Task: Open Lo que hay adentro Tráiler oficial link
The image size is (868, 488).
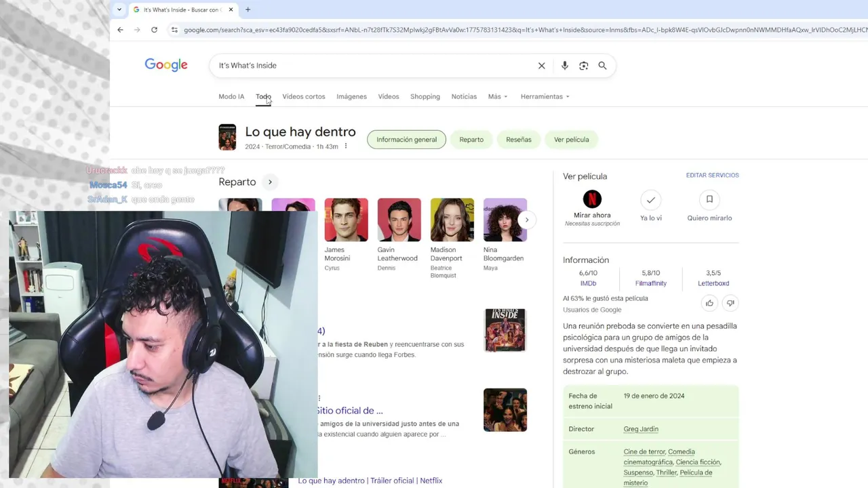Action: 370,481
